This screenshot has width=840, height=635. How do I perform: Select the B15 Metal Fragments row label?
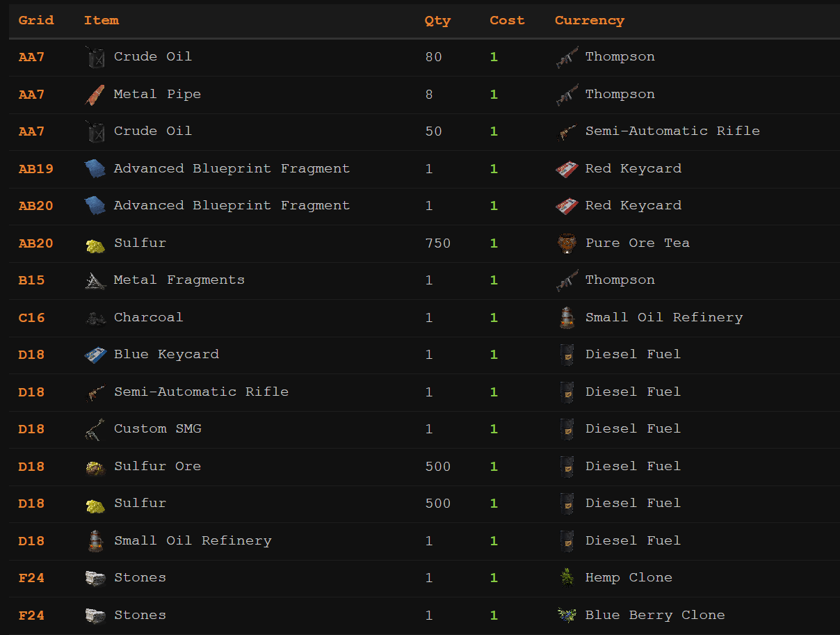pyautogui.click(x=179, y=280)
